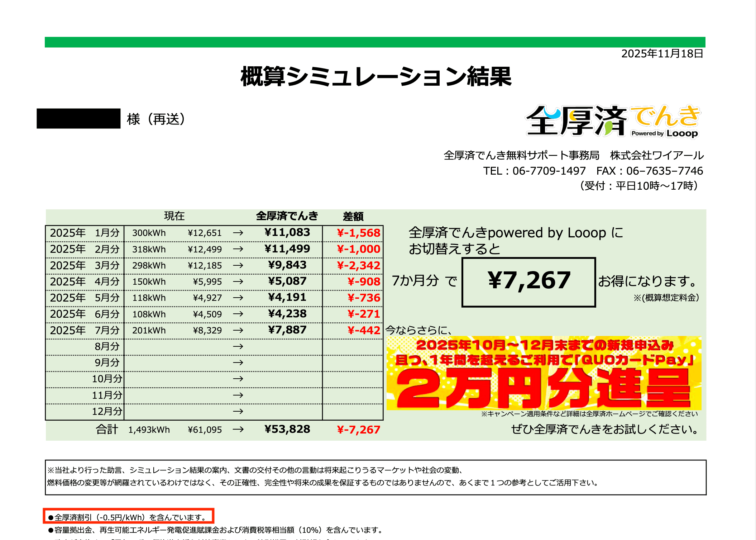Click the total ¥53,828 amount
The width and height of the screenshot is (756, 540).
tap(287, 429)
